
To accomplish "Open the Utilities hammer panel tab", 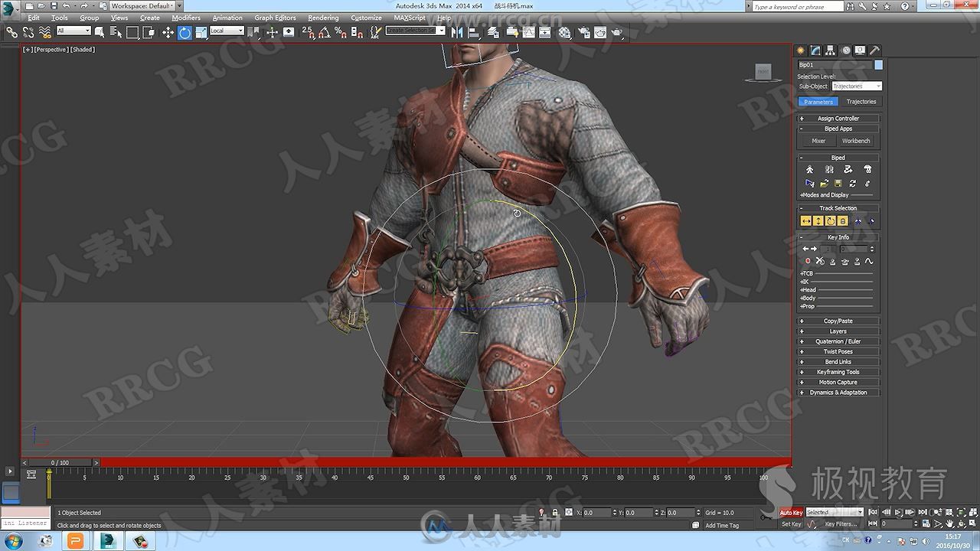I will coord(875,51).
